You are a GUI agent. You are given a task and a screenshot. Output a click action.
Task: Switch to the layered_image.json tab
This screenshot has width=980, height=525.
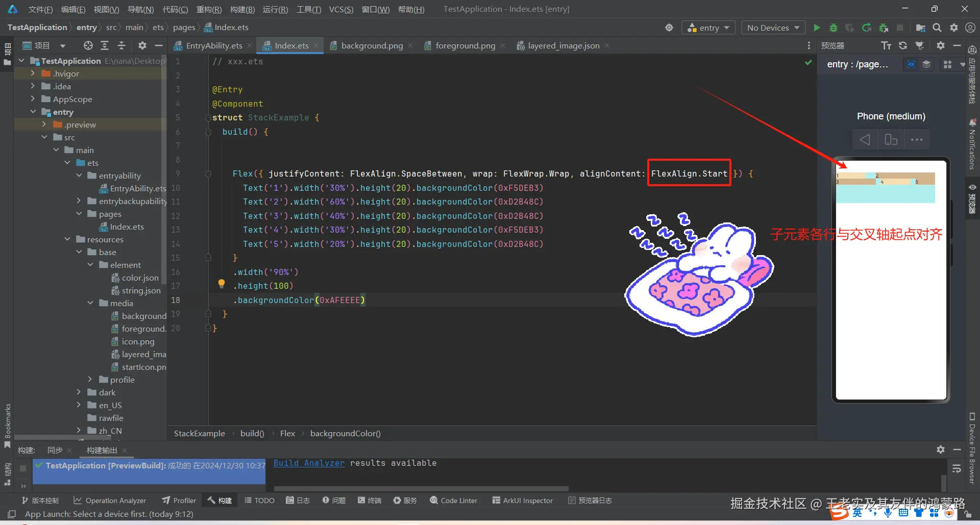[x=563, y=45]
